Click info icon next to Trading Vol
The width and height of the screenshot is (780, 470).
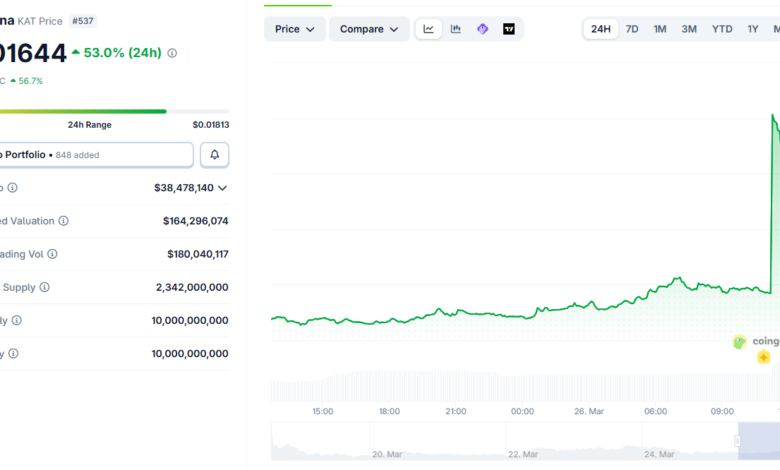pos(52,254)
